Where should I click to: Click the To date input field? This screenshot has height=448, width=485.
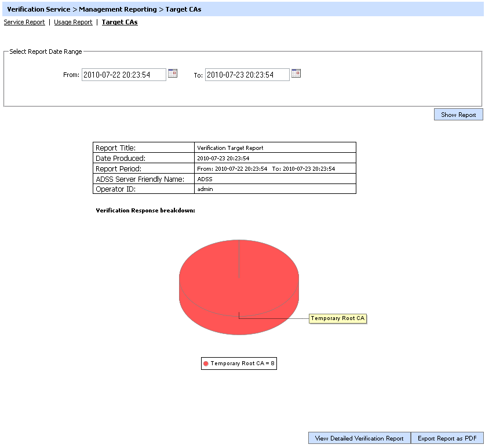247,75
